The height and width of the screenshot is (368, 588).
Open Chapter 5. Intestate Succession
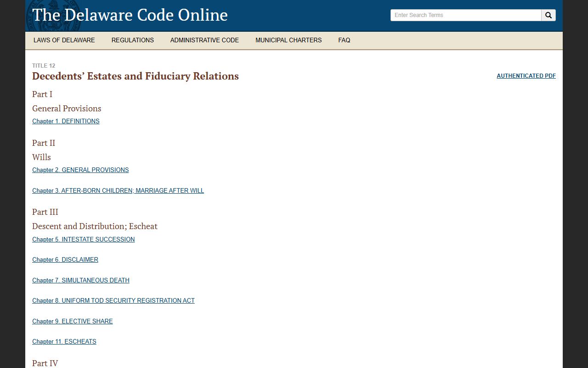[x=84, y=239]
